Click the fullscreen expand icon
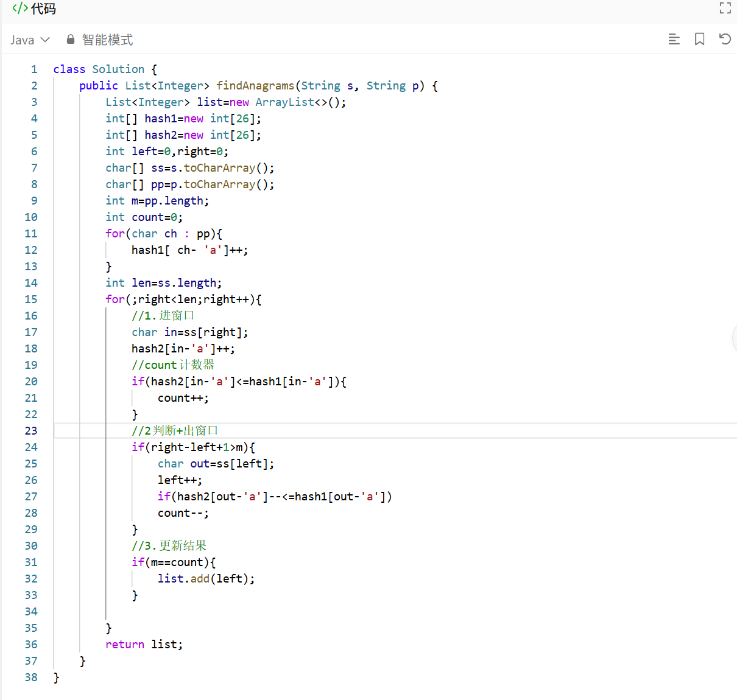The width and height of the screenshot is (737, 700). [725, 8]
